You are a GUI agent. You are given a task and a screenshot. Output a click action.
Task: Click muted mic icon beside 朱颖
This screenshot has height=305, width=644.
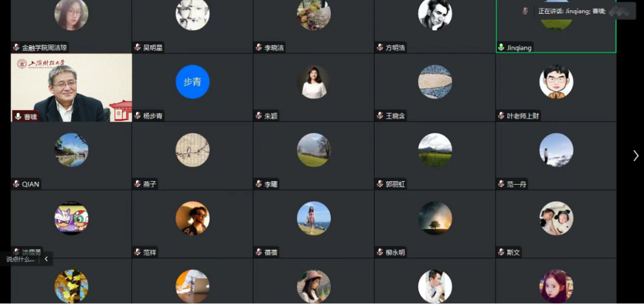[259, 116]
